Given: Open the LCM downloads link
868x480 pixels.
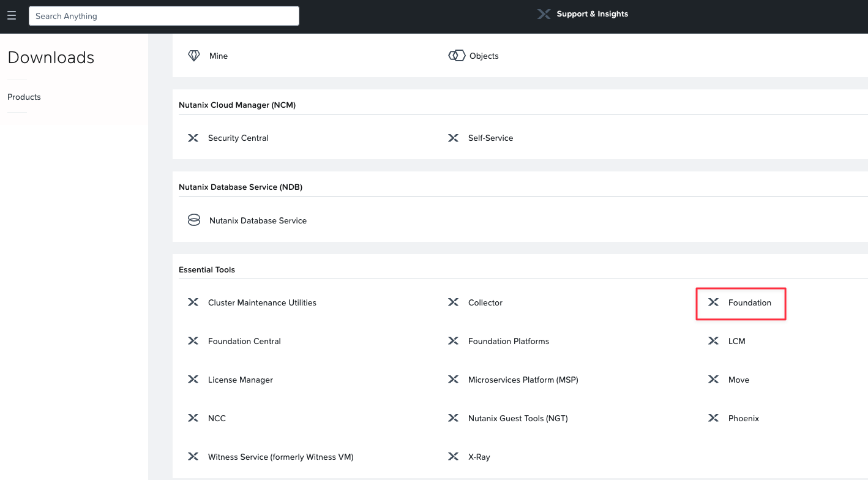Looking at the screenshot, I should coord(737,341).
